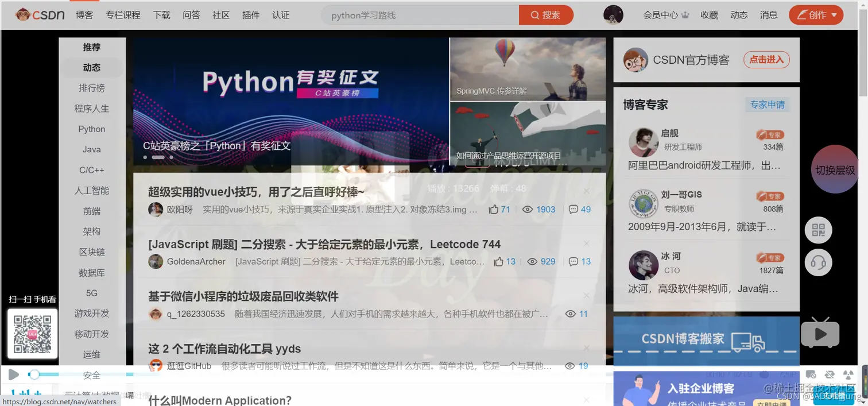Click the 切换层级 round button

(x=835, y=170)
